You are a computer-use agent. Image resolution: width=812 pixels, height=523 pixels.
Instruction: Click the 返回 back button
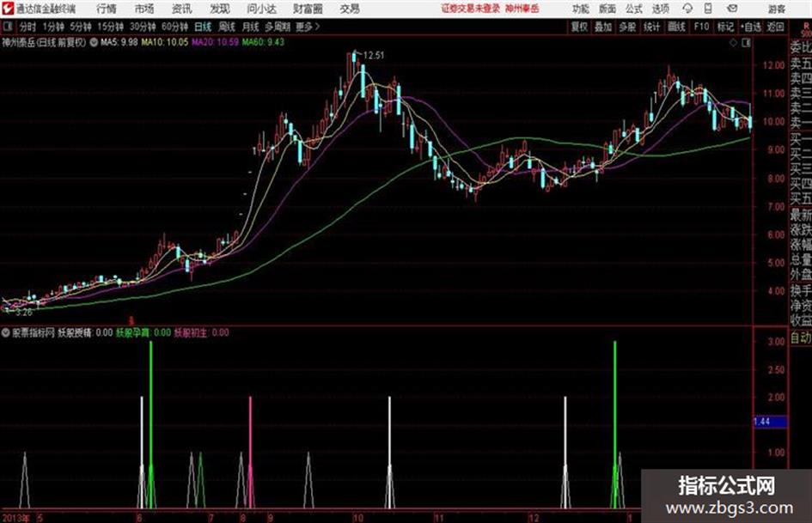click(775, 27)
